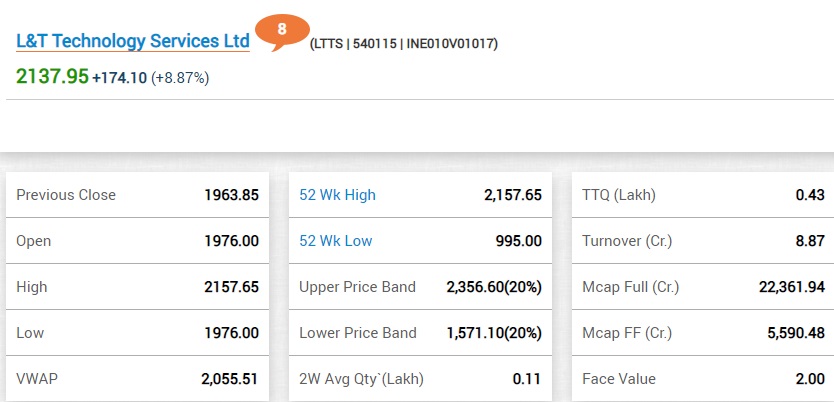Click the High label in the first table
This screenshot has height=402, width=834.
click(x=32, y=287)
